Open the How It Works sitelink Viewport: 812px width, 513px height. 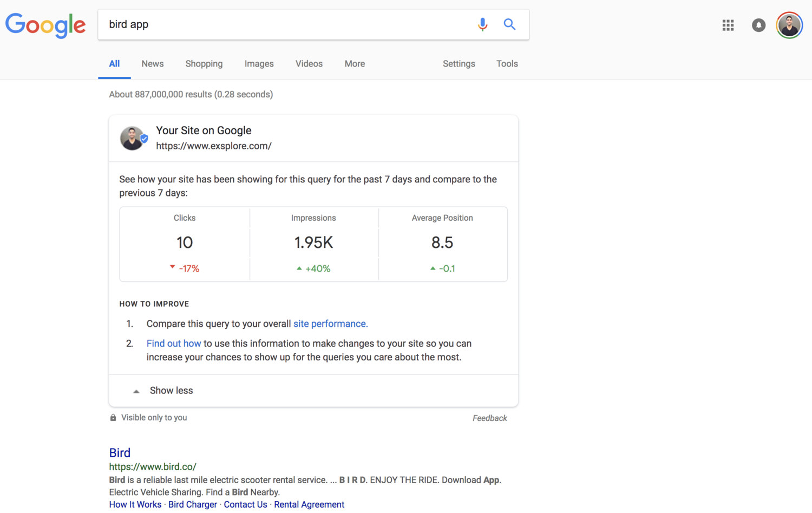click(x=135, y=504)
